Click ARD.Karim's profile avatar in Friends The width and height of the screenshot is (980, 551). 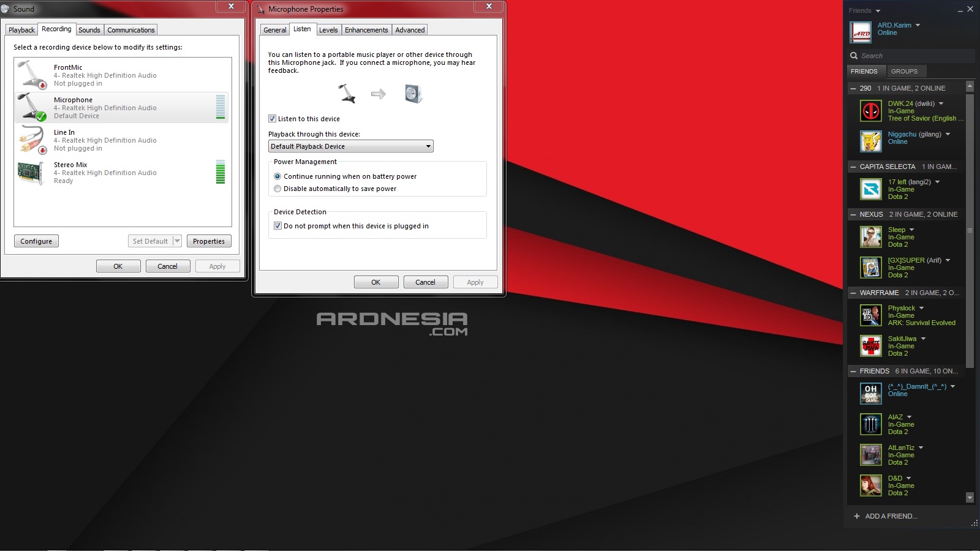[861, 32]
